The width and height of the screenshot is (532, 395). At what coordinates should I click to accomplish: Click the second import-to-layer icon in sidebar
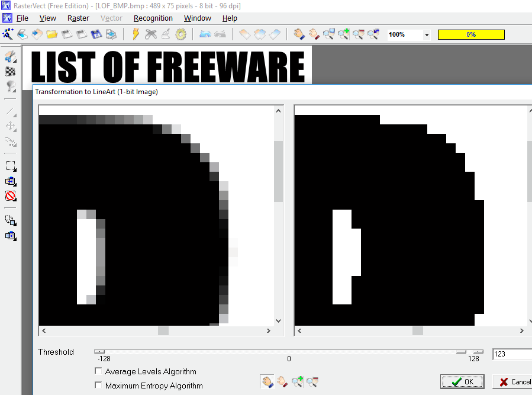(11, 235)
